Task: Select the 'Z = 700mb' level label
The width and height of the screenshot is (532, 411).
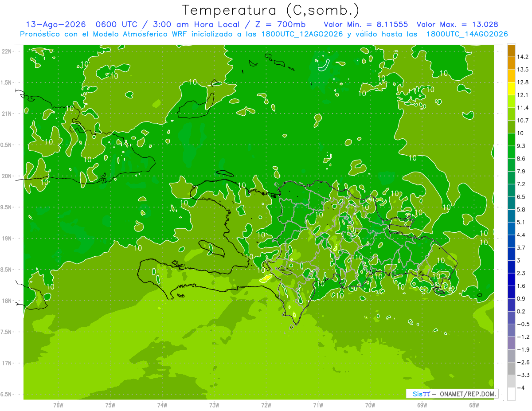Action: coord(280,24)
